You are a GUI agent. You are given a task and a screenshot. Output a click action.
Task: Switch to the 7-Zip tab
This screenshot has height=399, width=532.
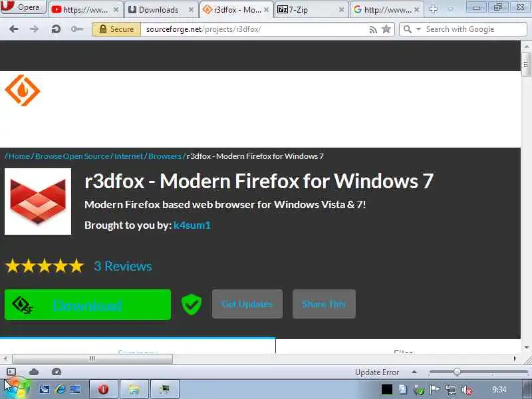(x=311, y=10)
